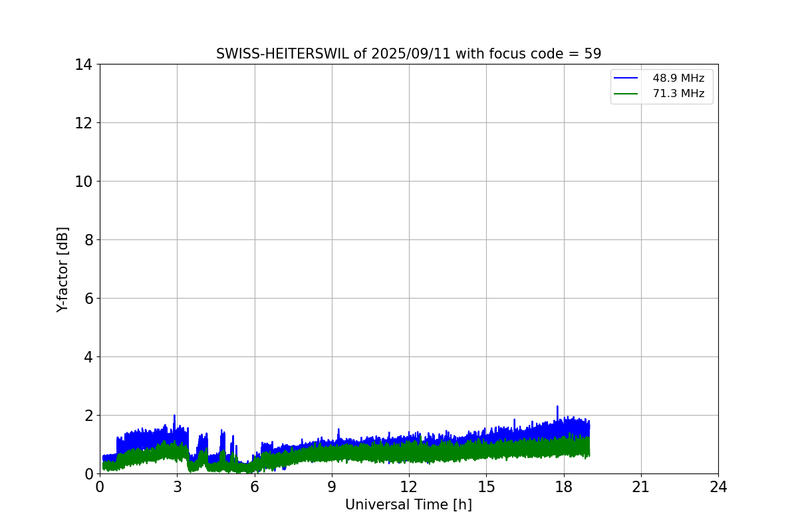Click the Y-factor [dB] axis label
The height and width of the screenshot is (532, 798).
click(63, 269)
